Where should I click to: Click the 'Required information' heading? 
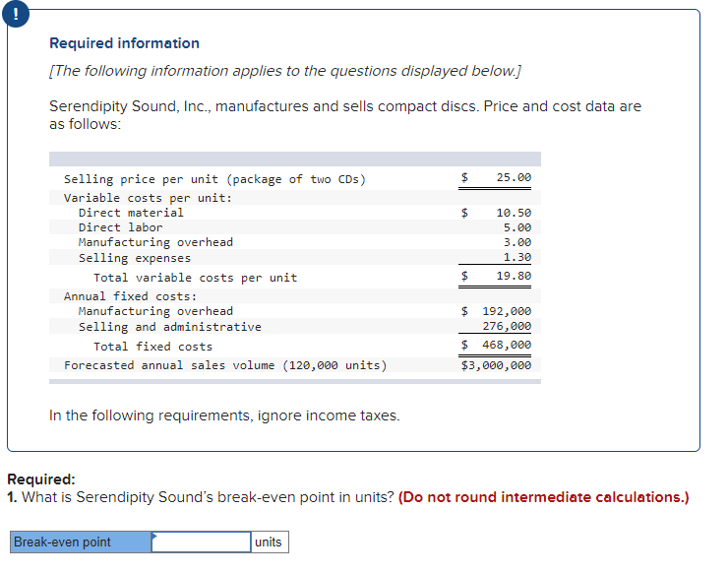coord(124,43)
